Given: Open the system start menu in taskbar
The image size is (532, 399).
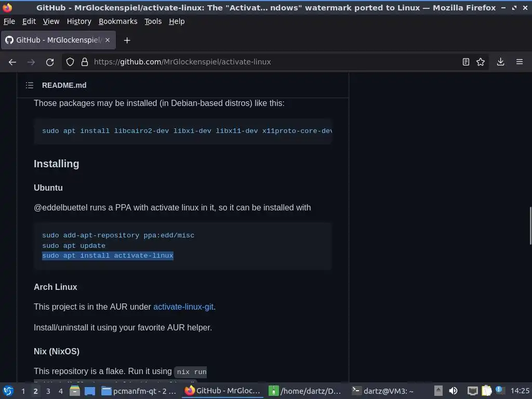Looking at the screenshot, I should point(8,391).
